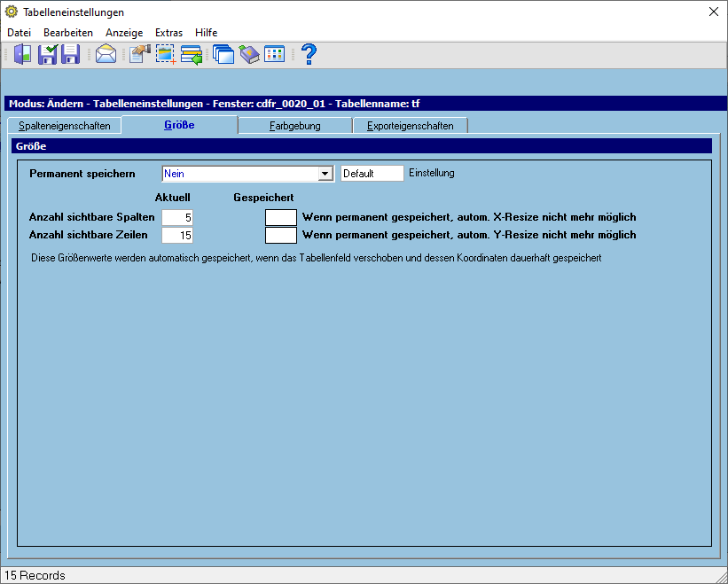The height and width of the screenshot is (584, 728).
Task: Switch to the Farbgebung tab
Action: coord(294,126)
